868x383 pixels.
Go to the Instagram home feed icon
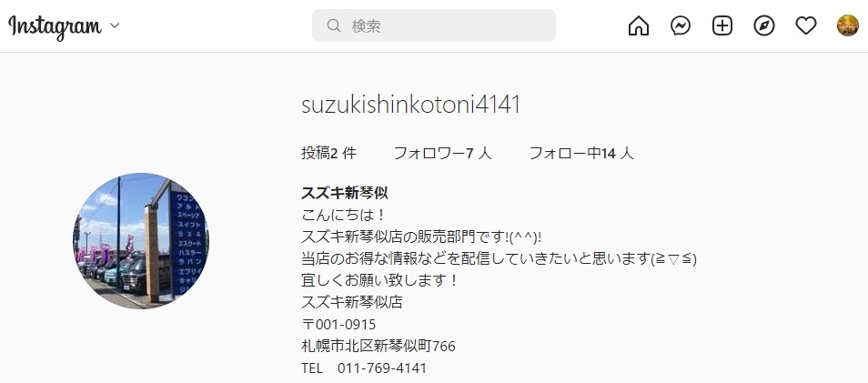pos(639,25)
